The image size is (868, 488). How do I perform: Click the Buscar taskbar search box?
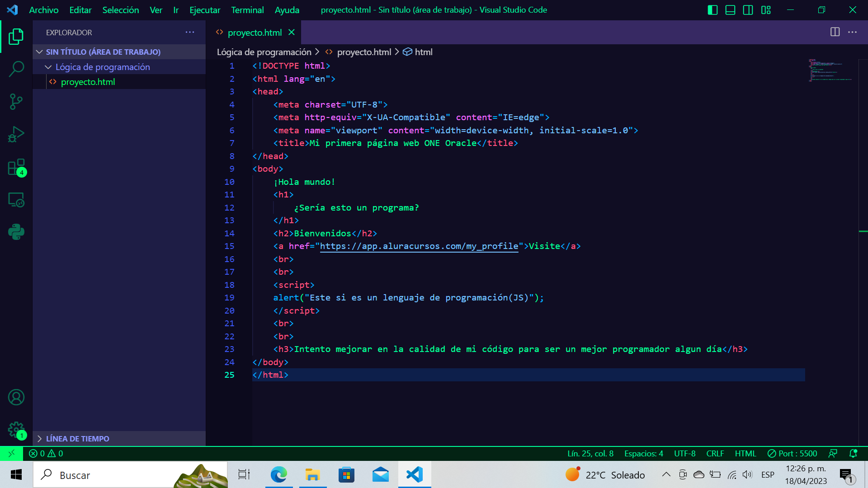[x=130, y=475]
